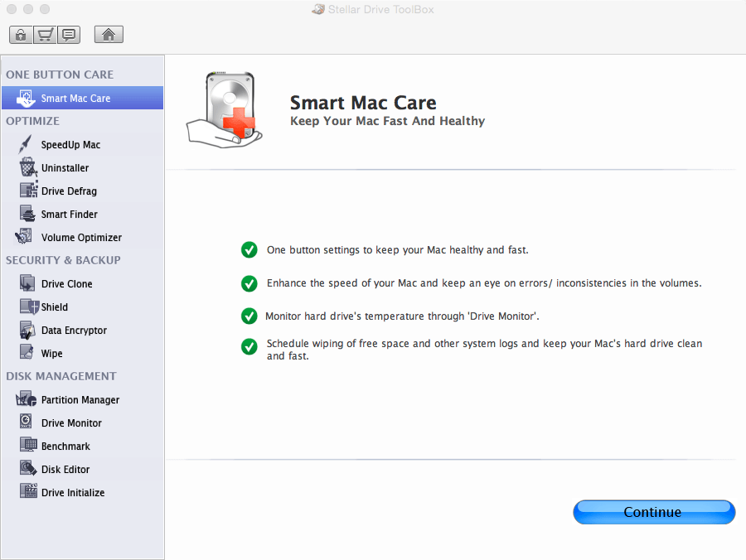Click green check beside 'Monitor hard drive's temperature'
The width and height of the screenshot is (746, 560).
(249, 316)
